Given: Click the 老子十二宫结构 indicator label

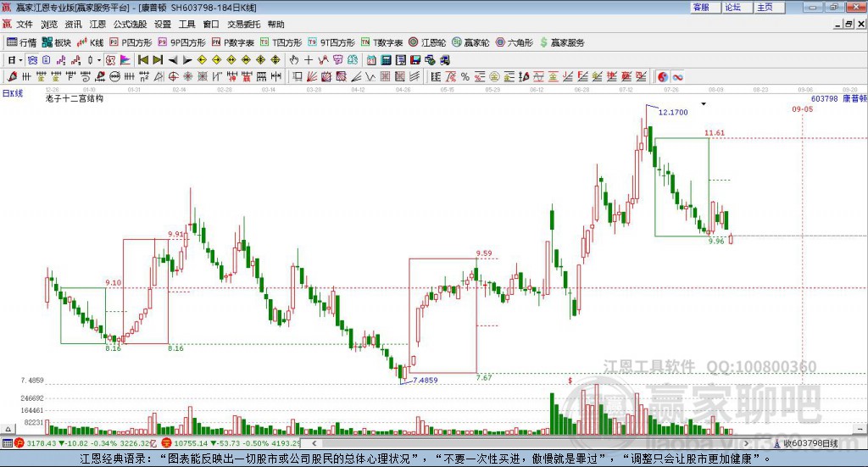Looking at the screenshot, I should [x=75, y=98].
